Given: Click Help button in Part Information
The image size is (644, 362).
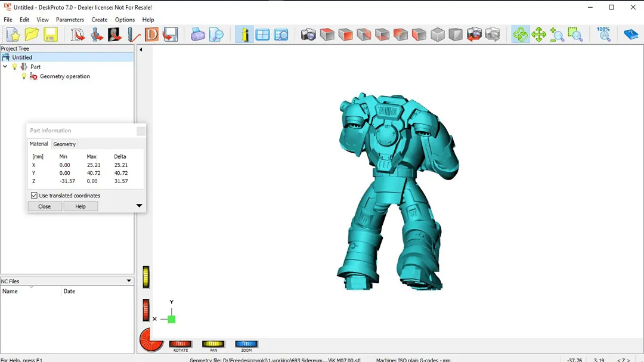Looking at the screenshot, I should tap(80, 206).
